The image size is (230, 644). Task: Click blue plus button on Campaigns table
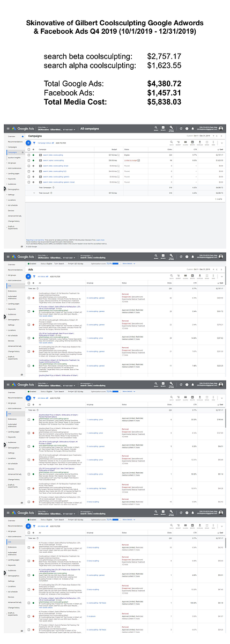(x=28, y=143)
